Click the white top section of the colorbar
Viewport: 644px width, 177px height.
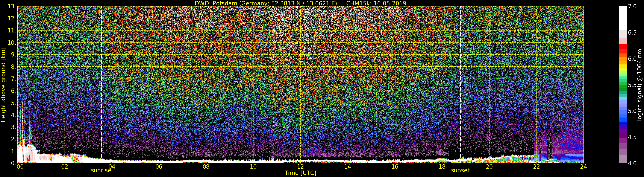click(x=623, y=18)
